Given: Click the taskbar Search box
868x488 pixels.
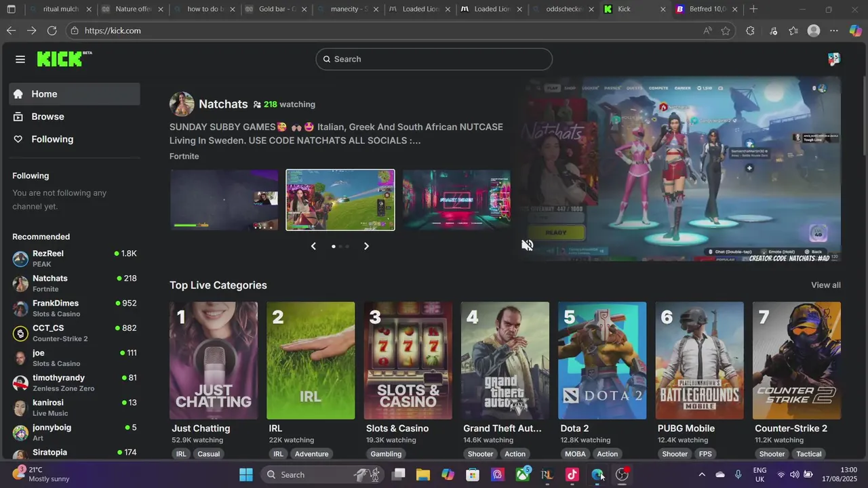Looking at the screenshot, I should pyautogui.click(x=323, y=474).
